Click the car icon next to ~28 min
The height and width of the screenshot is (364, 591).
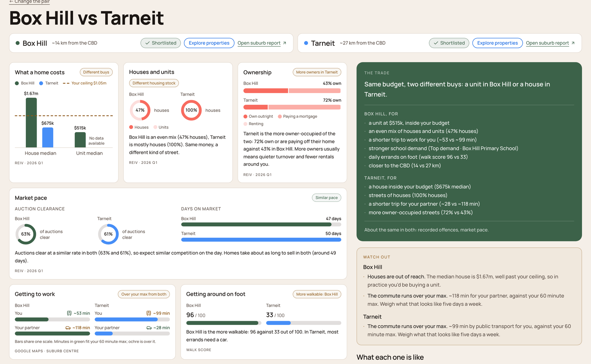[149, 328]
